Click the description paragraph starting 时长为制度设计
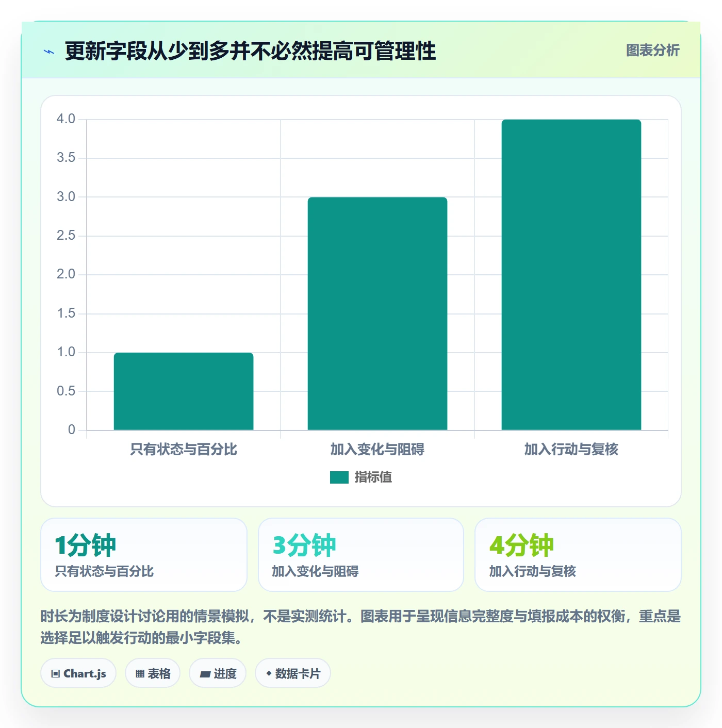The width and height of the screenshot is (722, 728). 360,627
